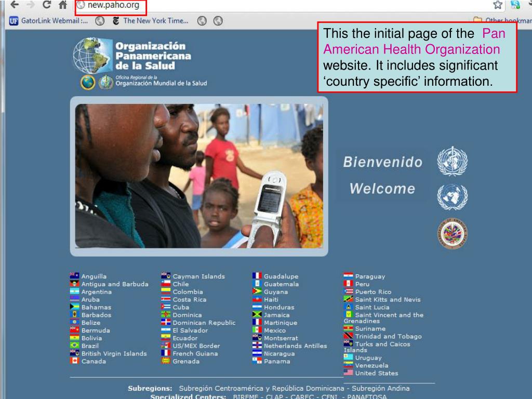Click the main photo of the mobile phone
Image resolution: width=532 pixels, height=399 pixels.
199,176
